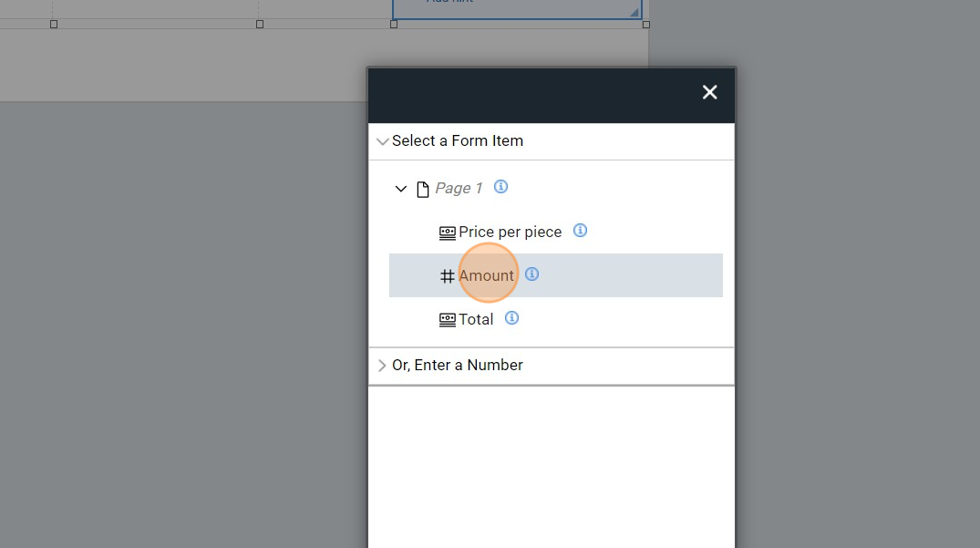Select the Amount form item
Viewport: 980px width, 548px height.
point(486,275)
